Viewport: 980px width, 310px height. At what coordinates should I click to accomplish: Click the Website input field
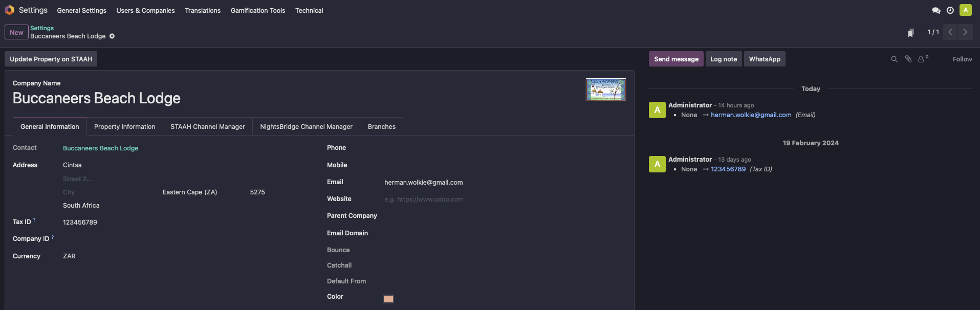click(x=505, y=200)
